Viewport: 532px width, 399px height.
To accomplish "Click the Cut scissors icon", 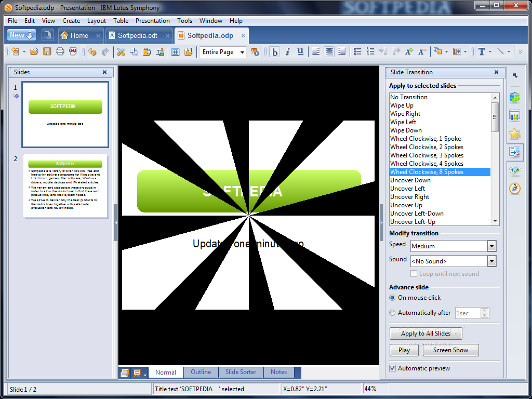I will click(121, 51).
